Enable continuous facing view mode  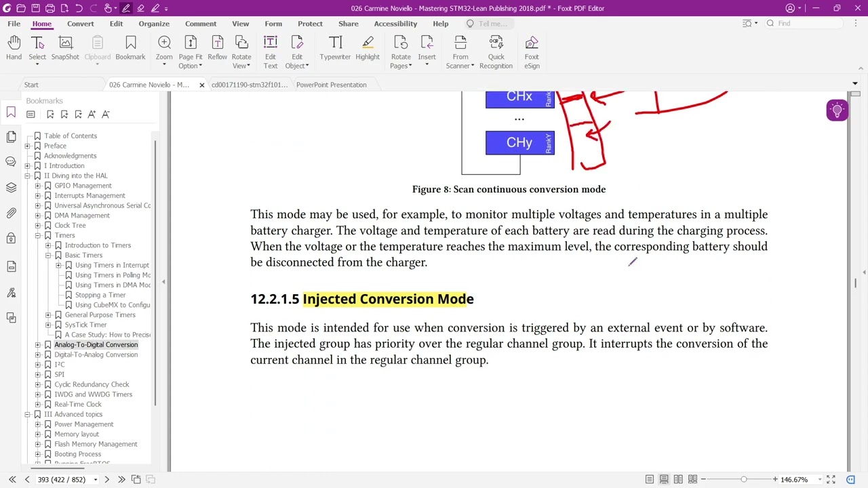[x=692, y=479]
